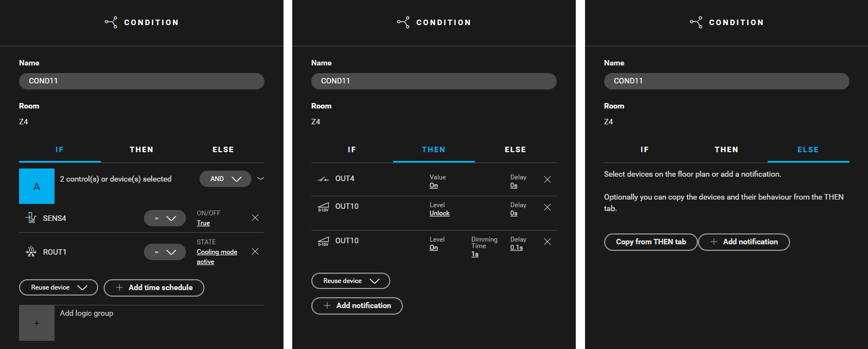Image resolution: width=868 pixels, height=349 pixels.
Task: Switch to the THEN tab in left panel
Action: pos(141,149)
